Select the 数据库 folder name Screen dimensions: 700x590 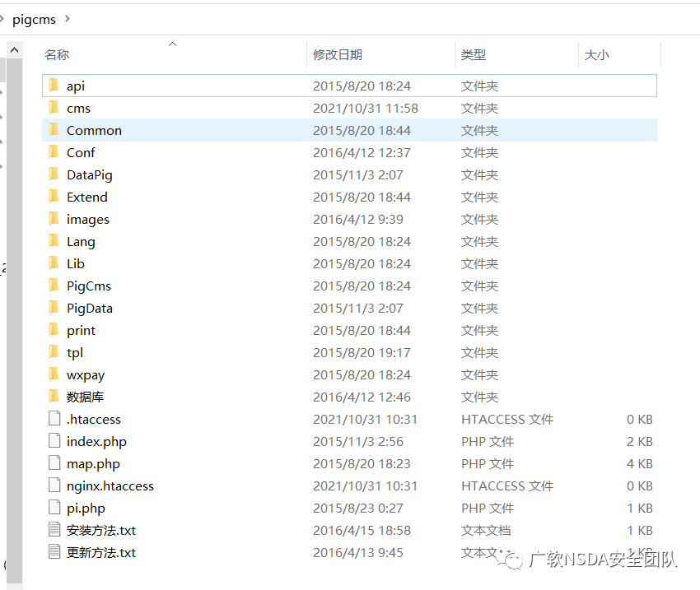(86, 397)
